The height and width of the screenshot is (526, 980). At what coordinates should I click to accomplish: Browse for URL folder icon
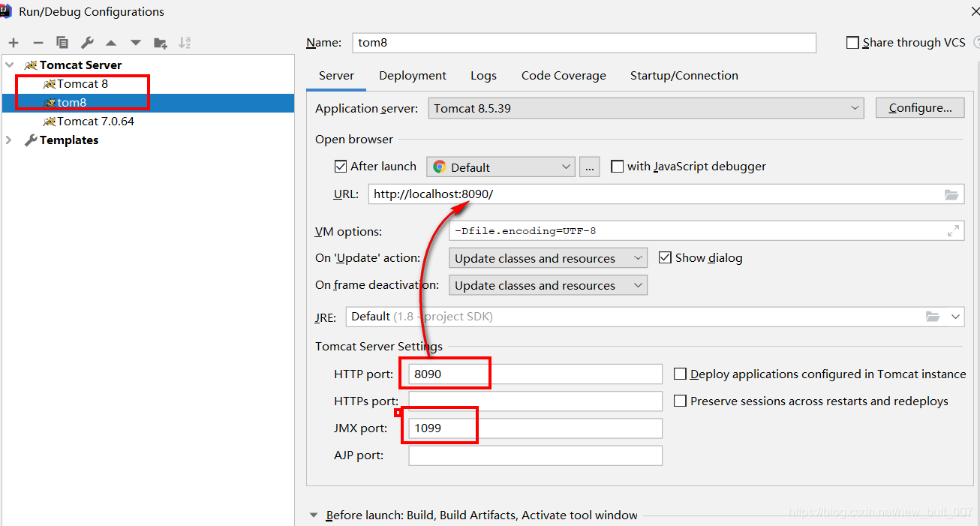951,194
